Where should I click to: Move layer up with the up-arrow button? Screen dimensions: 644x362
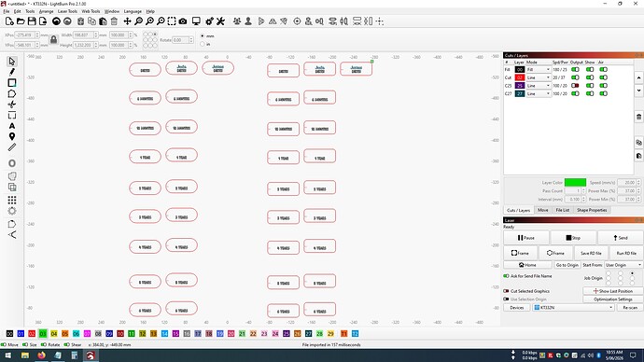coord(638,77)
